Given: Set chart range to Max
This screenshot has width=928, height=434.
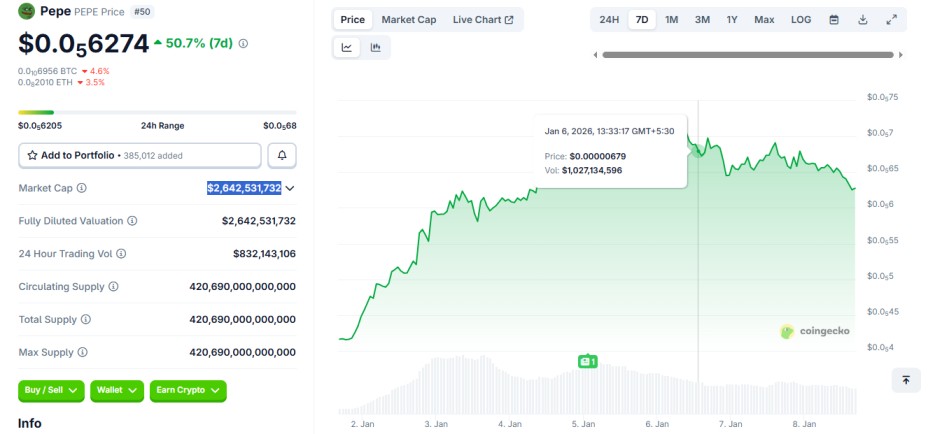Looking at the screenshot, I should pos(764,20).
